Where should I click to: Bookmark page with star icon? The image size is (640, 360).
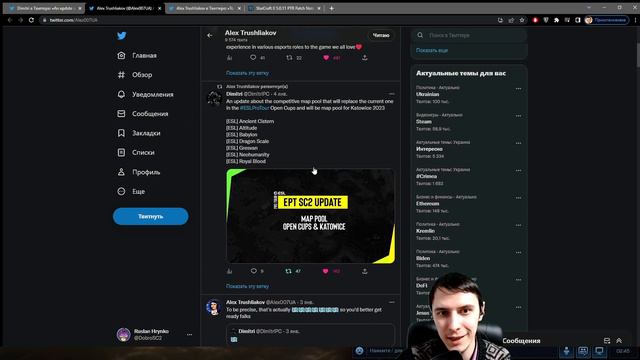[x=522, y=20]
